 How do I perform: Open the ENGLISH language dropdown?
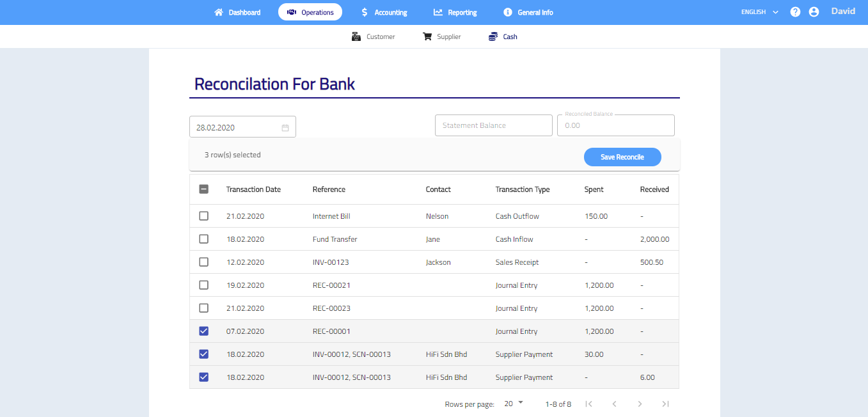point(759,12)
